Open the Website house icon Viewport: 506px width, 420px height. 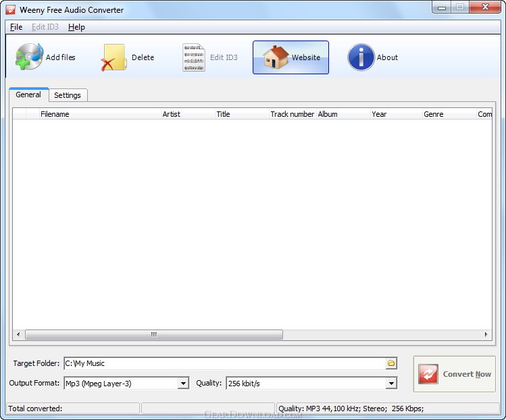point(275,57)
